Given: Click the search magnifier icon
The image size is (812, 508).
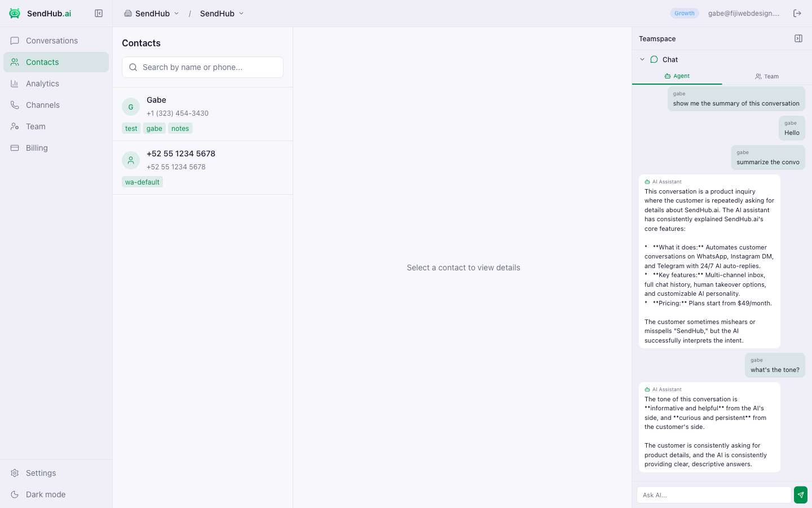Looking at the screenshot, I should (133, 67).
